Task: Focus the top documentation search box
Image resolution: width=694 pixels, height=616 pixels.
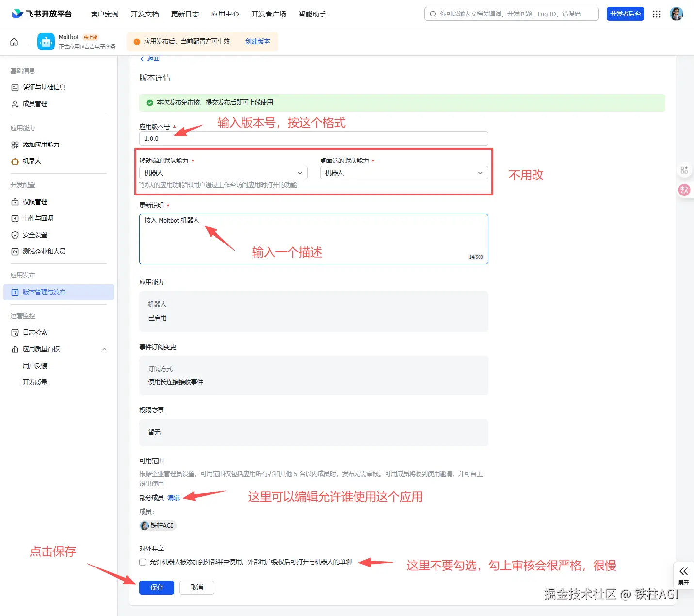Action: coord(512,14)
